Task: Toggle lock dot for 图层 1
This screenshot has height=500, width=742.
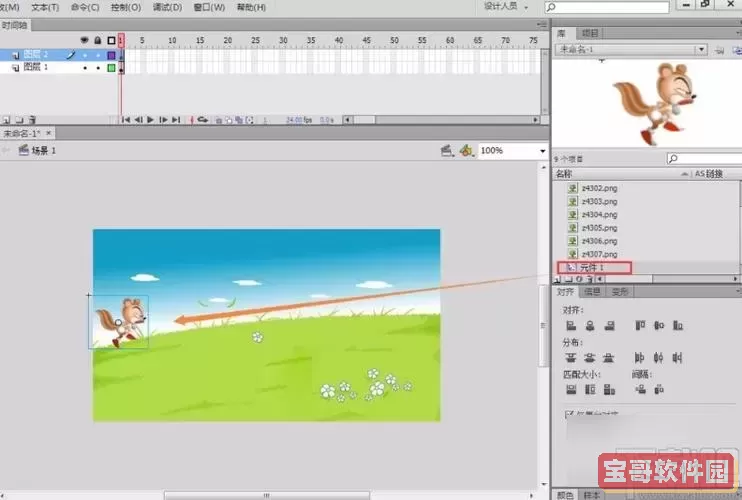Action: click(98, 68)
